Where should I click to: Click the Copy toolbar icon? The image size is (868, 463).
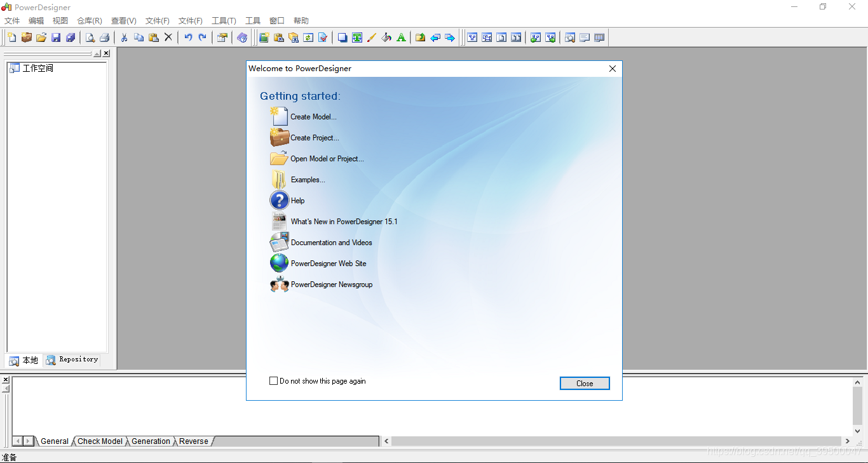coord(139,37)
